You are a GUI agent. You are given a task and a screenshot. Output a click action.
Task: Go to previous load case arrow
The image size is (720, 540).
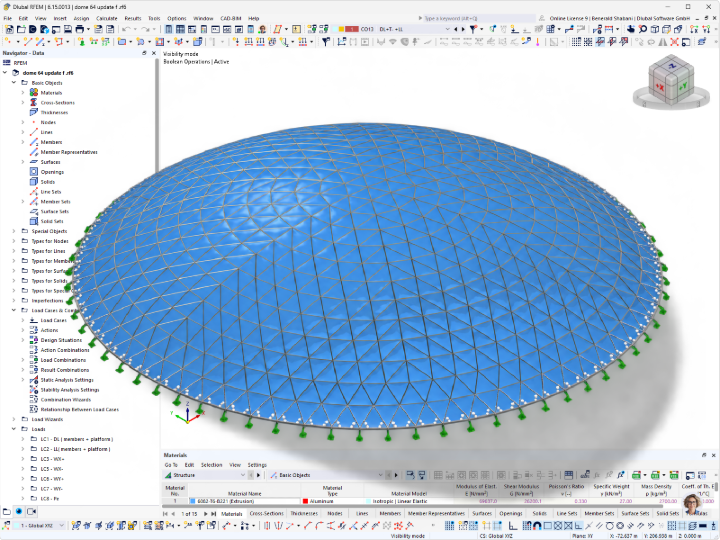tap(456, 29)
